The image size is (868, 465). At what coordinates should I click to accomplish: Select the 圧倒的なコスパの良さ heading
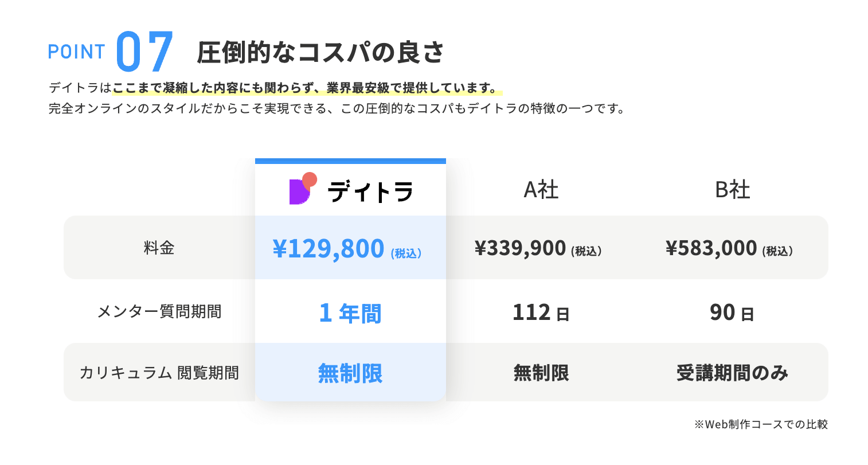(x=320, y=52)
